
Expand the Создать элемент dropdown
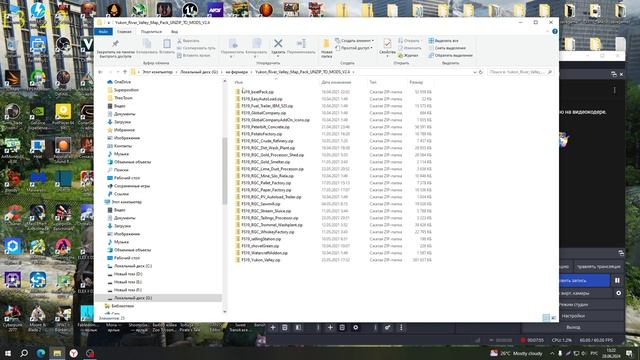[x=354, y=41]
